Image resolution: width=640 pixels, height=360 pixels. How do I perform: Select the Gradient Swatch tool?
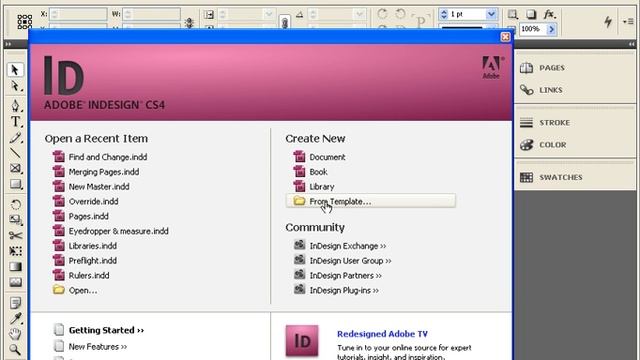[x=15, y=267]
